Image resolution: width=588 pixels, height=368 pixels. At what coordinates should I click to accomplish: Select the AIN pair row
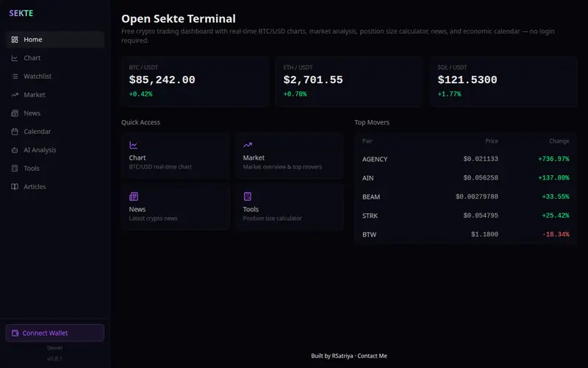click(x=465, y=177)
